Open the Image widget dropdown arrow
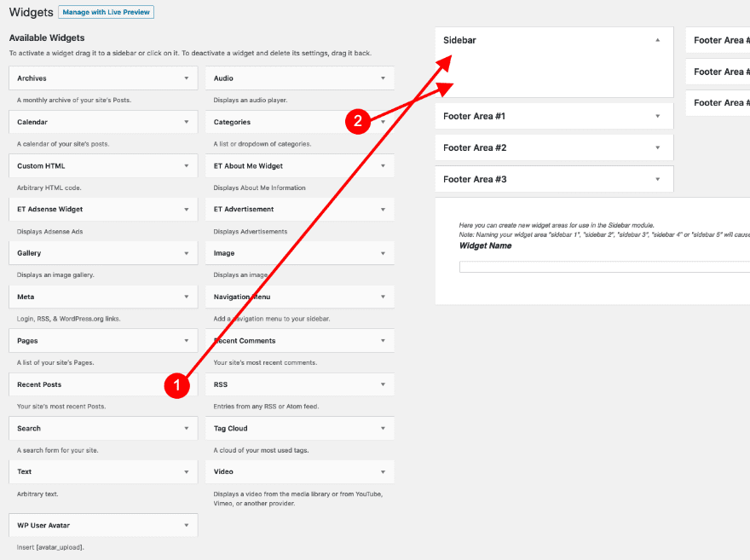750x560 pixels. [383, 253]
